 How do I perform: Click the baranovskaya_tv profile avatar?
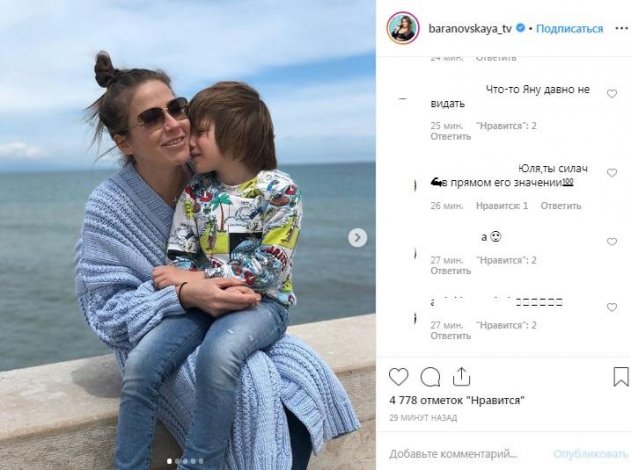pos(403,28)
